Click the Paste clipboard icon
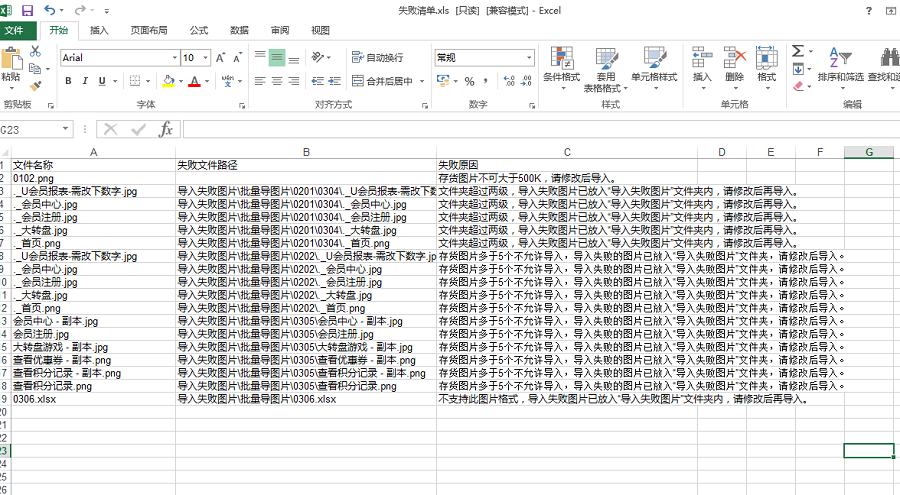The width and height of the screenshot is (900, 495). click(x=11, y=60)
